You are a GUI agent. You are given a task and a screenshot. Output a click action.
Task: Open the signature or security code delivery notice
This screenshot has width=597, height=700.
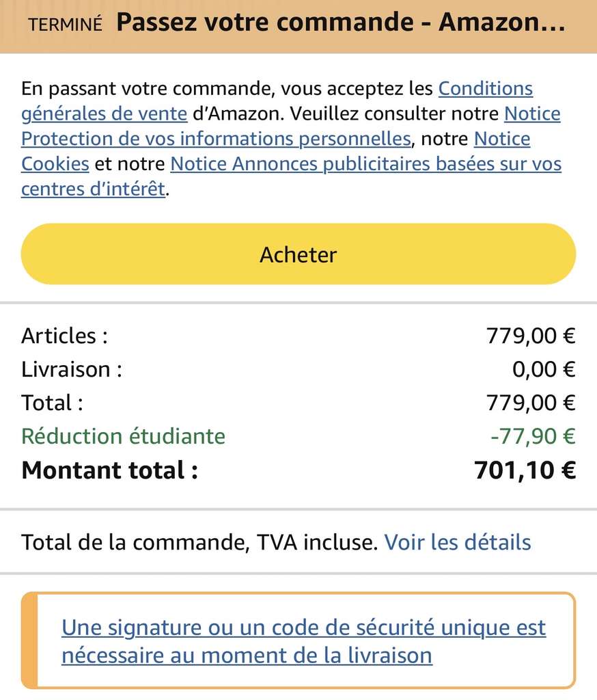point(303,641)
